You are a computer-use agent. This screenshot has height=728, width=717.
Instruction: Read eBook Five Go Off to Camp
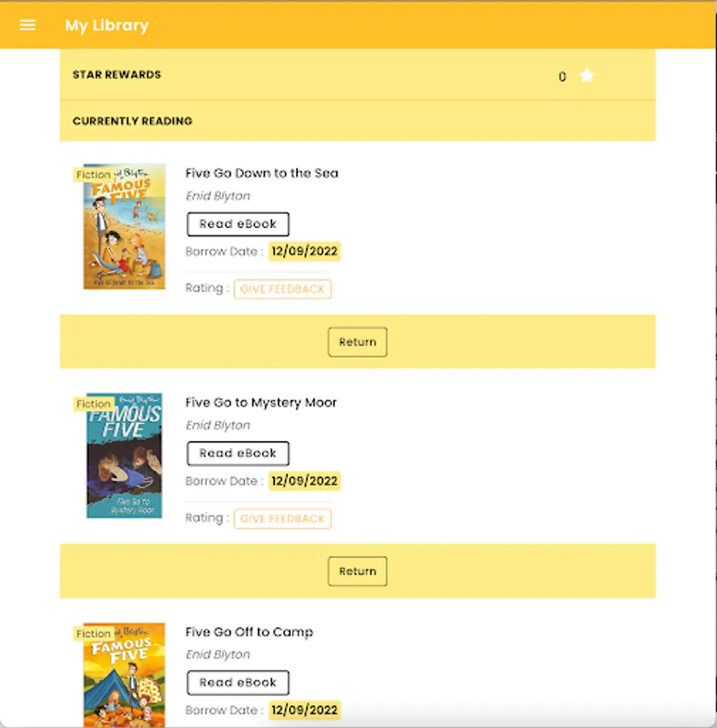[x=238, y=683]
